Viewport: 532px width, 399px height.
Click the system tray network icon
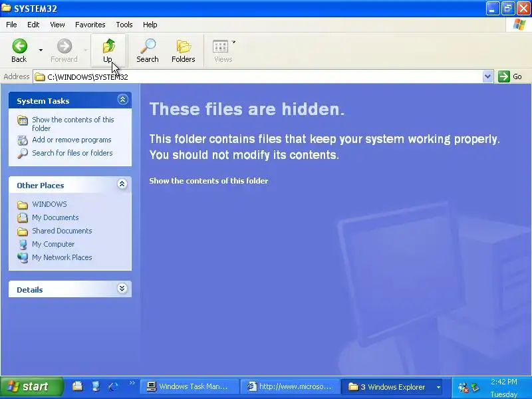463,387
